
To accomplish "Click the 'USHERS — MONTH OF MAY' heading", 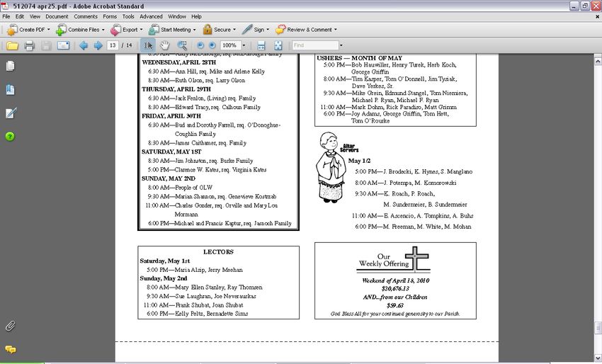I will coord(359,58).
